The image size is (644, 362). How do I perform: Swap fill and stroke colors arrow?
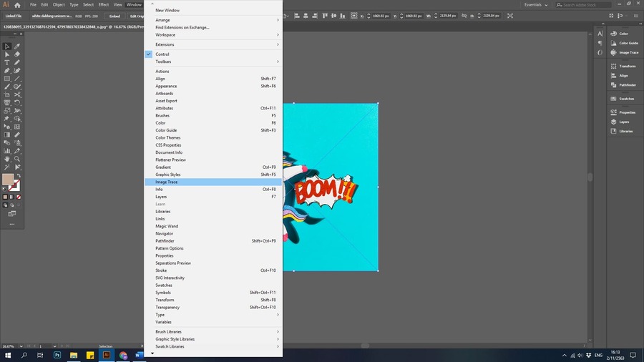click(19, 176)
